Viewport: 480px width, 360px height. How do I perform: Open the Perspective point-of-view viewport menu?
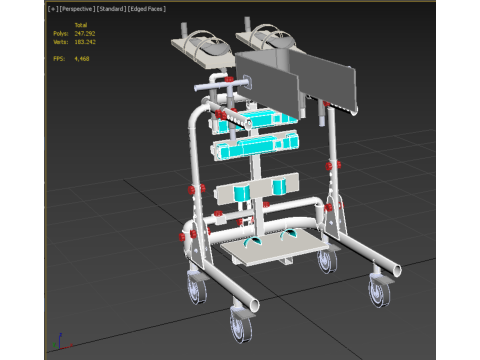[x=77, y=9]
